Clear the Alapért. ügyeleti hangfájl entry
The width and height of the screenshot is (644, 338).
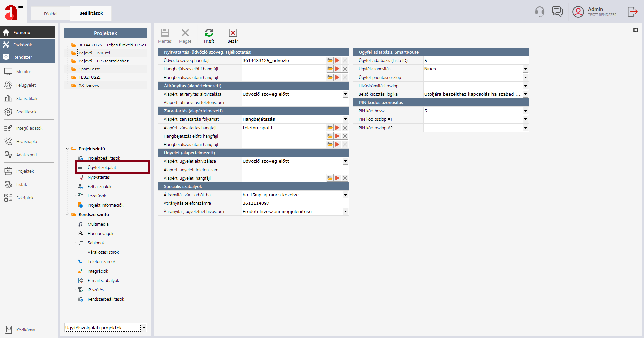[345, 178]
